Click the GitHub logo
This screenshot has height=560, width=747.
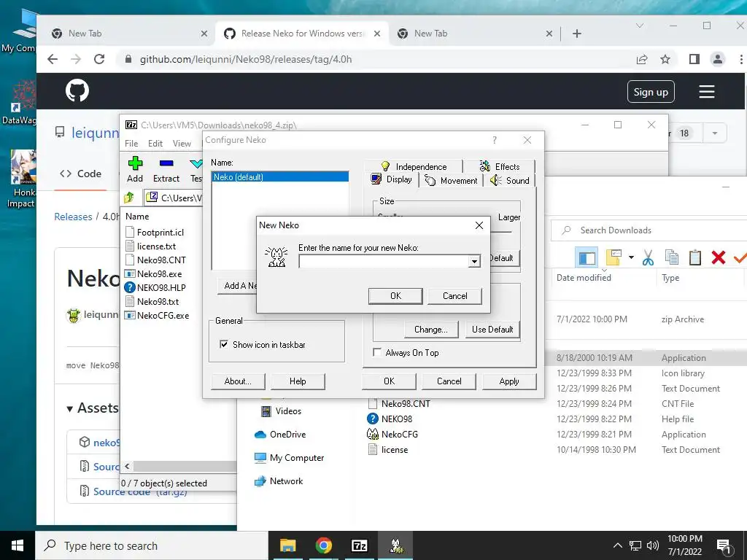[x=77, y=90]
